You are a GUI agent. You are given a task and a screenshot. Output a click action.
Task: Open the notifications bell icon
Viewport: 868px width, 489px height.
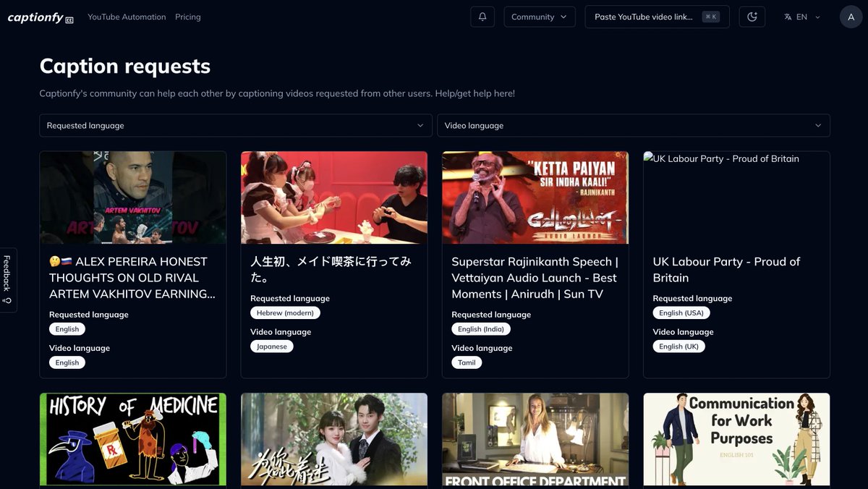(482, 17)
